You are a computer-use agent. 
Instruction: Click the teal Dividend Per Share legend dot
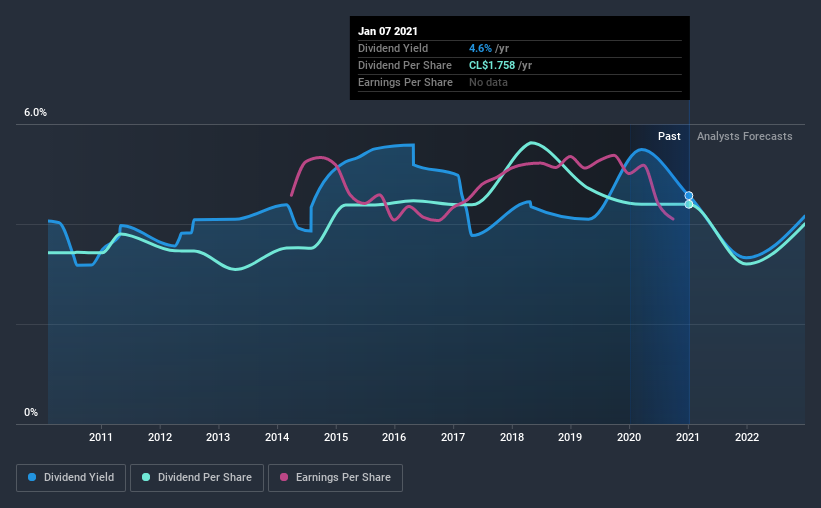tap(146, 477)
